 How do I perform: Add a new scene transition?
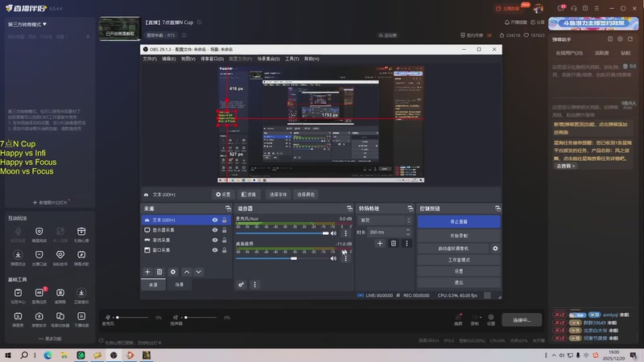coord(380,244)
